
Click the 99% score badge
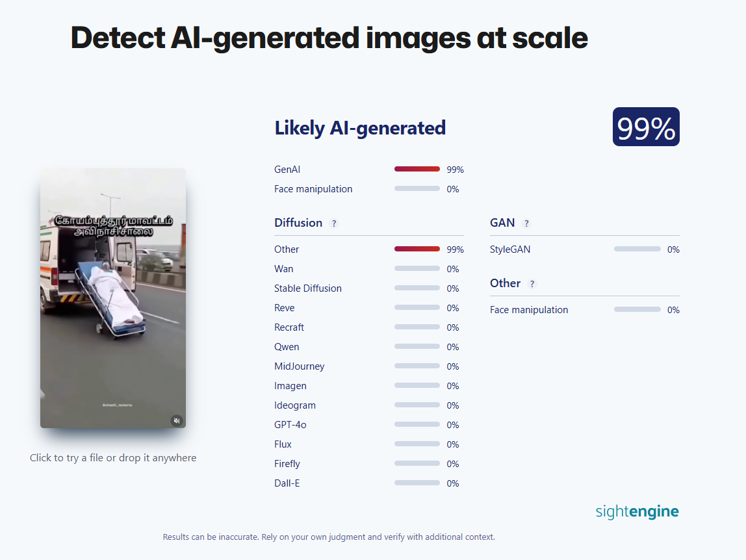[x=646, y=127]
